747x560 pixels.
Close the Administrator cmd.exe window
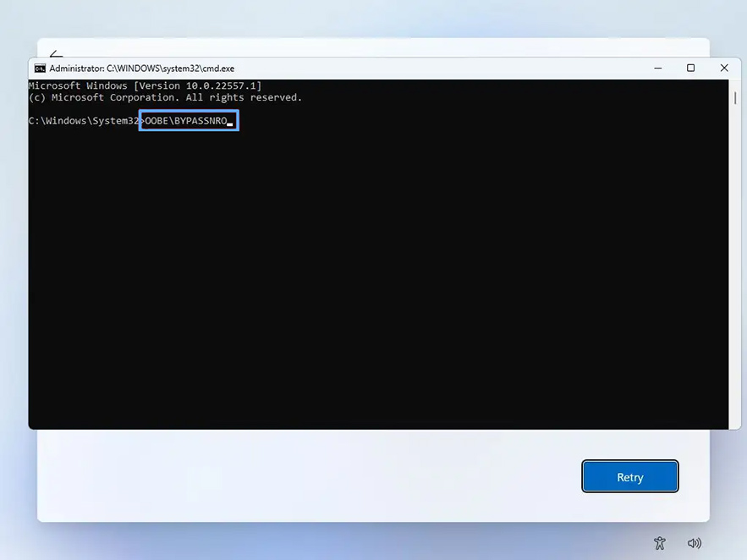tap(724, 68)
